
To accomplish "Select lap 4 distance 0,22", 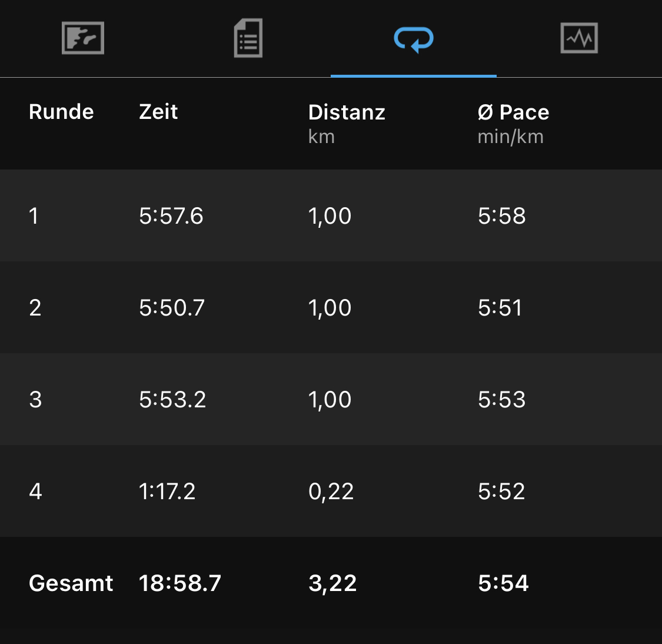I will 331,492.
